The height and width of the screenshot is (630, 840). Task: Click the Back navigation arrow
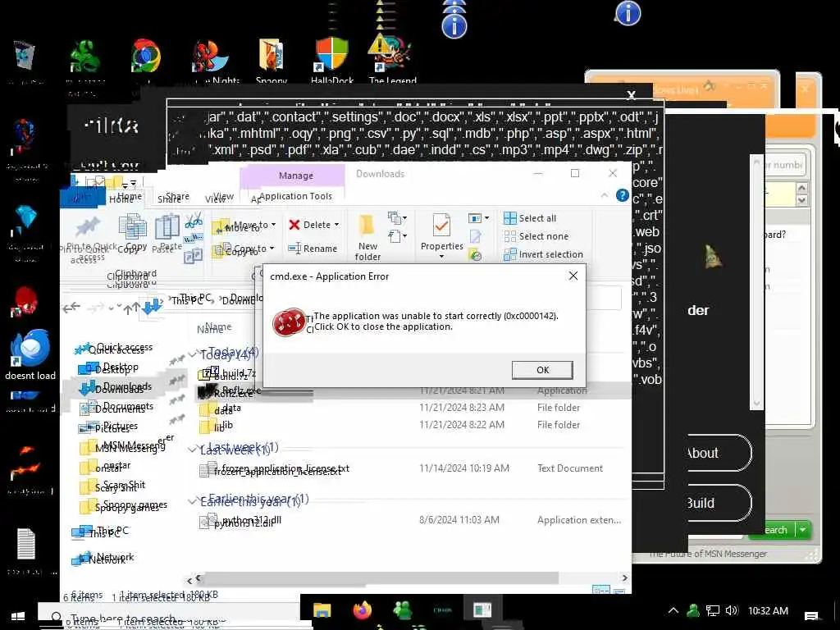[71, 308]
